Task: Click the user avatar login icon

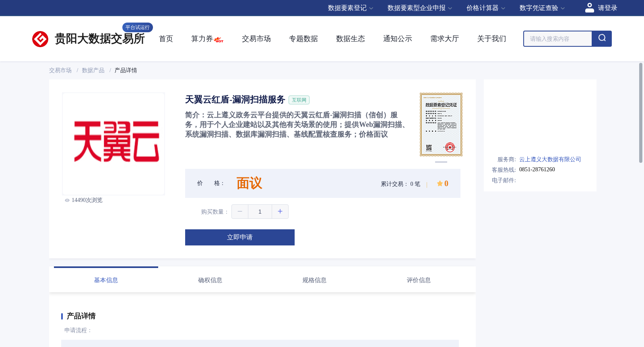Action: coord(589,8)
